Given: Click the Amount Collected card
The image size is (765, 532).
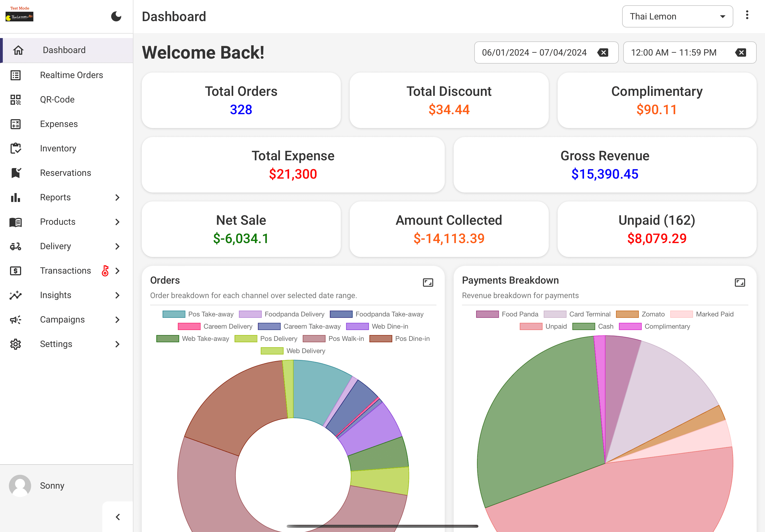Looking at the screenshot, I should [x=449, y=229].
